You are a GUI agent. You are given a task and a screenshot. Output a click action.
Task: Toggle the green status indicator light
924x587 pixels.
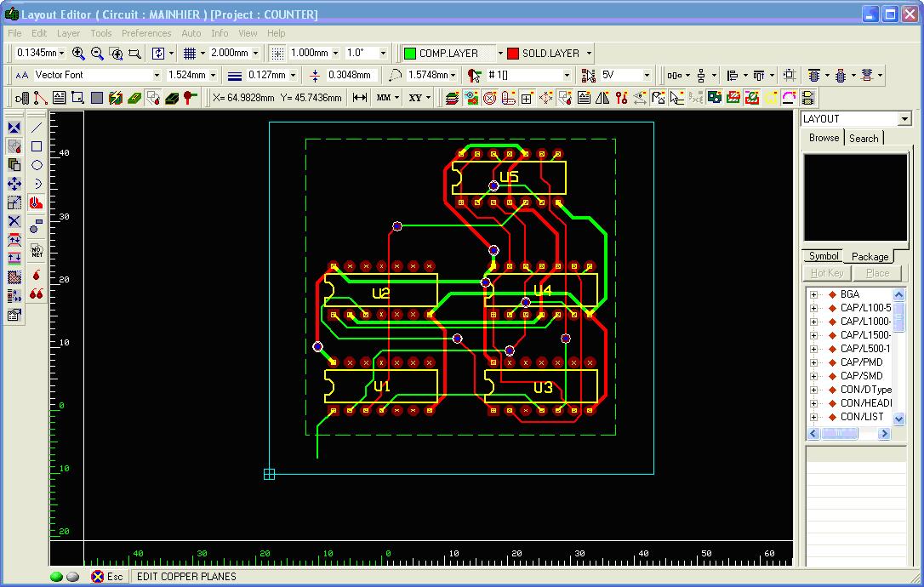(x=56, y=577)
